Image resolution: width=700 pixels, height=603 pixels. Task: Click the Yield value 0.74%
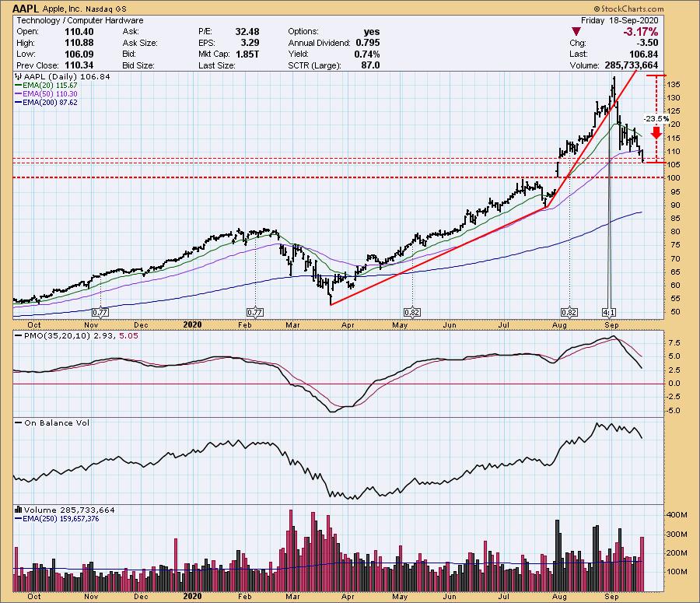pos(367,54)
